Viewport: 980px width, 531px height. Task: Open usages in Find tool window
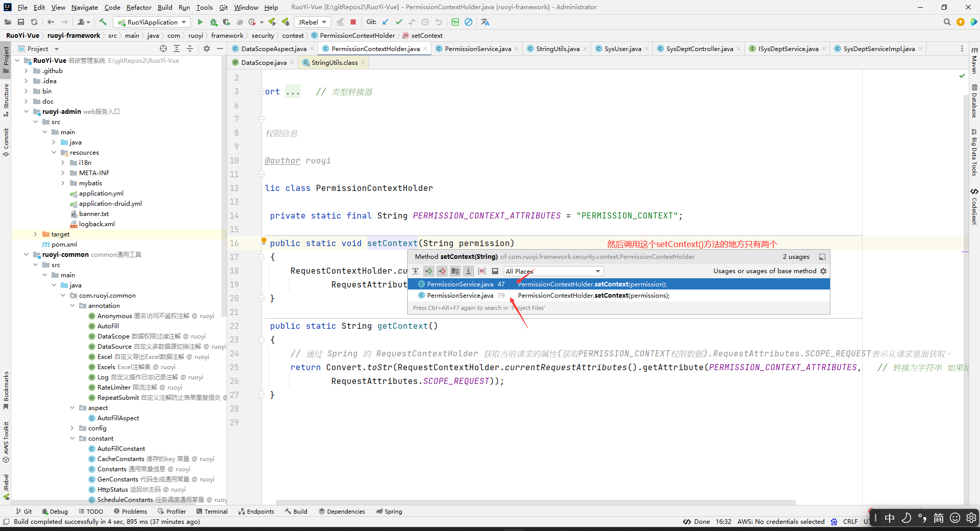point(822,257)
